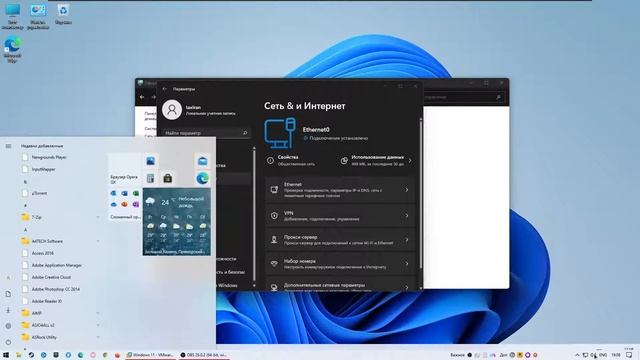Open the Ethernet settings row
The width and height of the screenshot is (640, 360).
pyautogui.click(x=340, y=190)
